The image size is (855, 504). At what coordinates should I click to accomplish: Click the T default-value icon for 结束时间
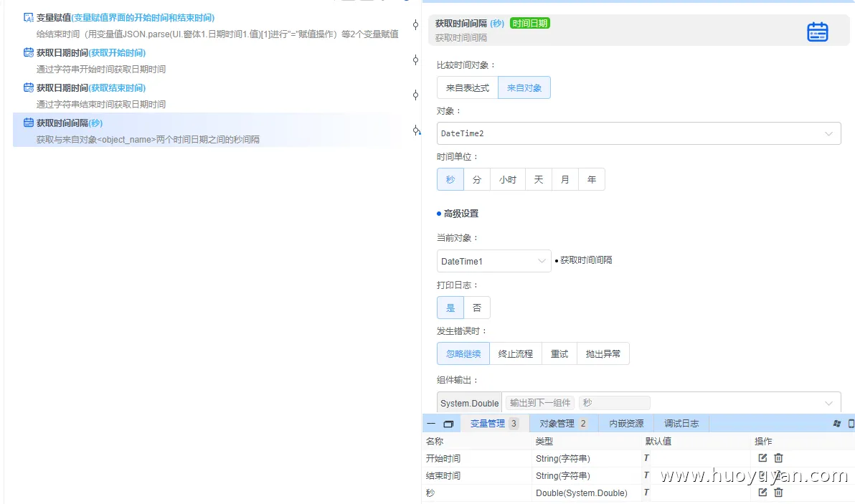[x=646, y=475]
